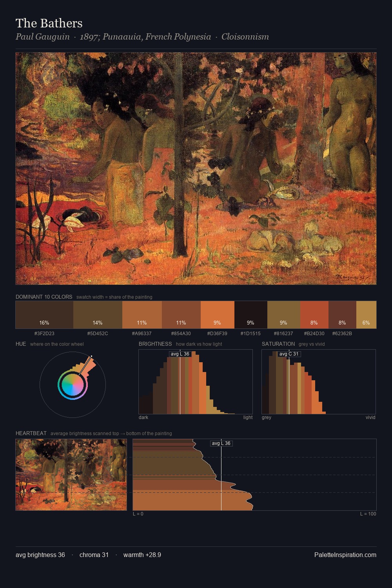This screenshot has height=588, width=392.
Task: Click the small painting thumbnail under Heartbeat
Action: (71, 475)
